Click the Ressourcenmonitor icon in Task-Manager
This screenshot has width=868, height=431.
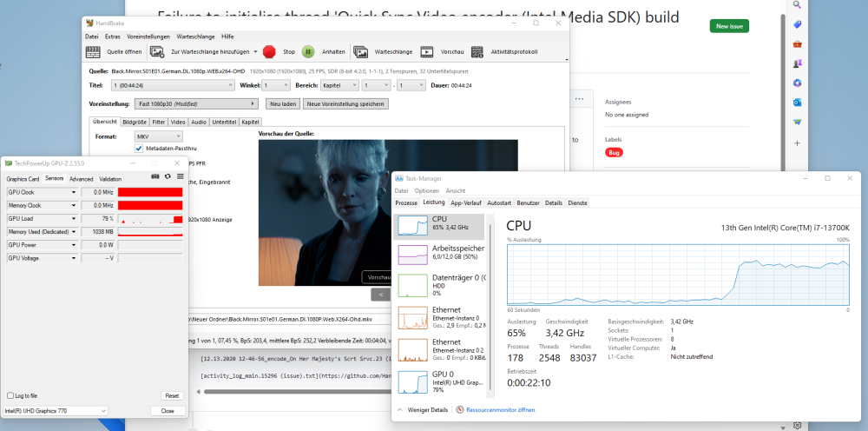pyautogui.click(x=459, y=410)
